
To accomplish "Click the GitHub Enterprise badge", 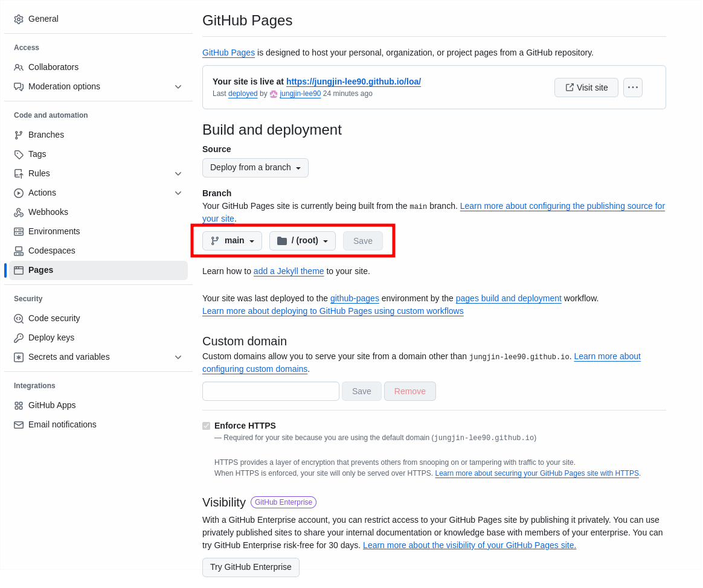I will (283, 502).
